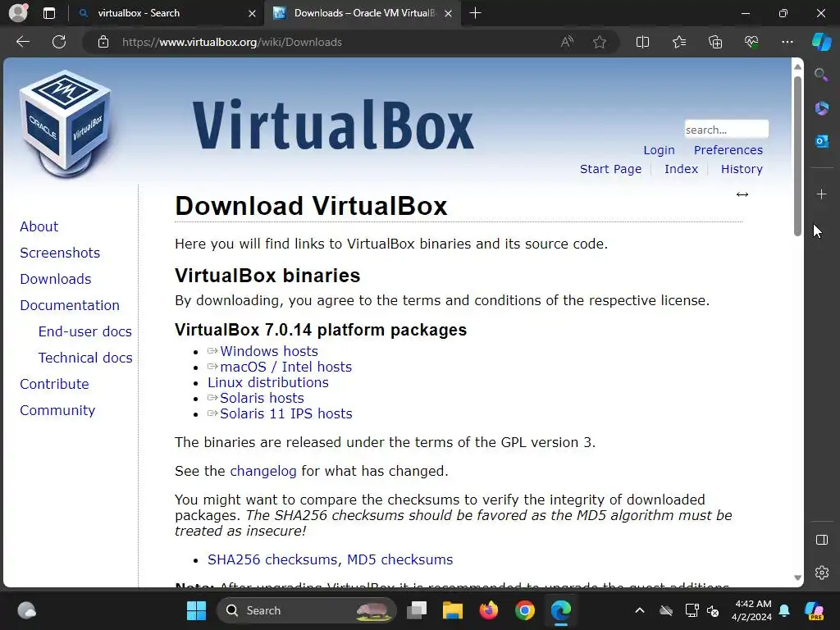840x630 pixels.
Task: Open File Explorer from taskbar
Action: click(452, 610)
